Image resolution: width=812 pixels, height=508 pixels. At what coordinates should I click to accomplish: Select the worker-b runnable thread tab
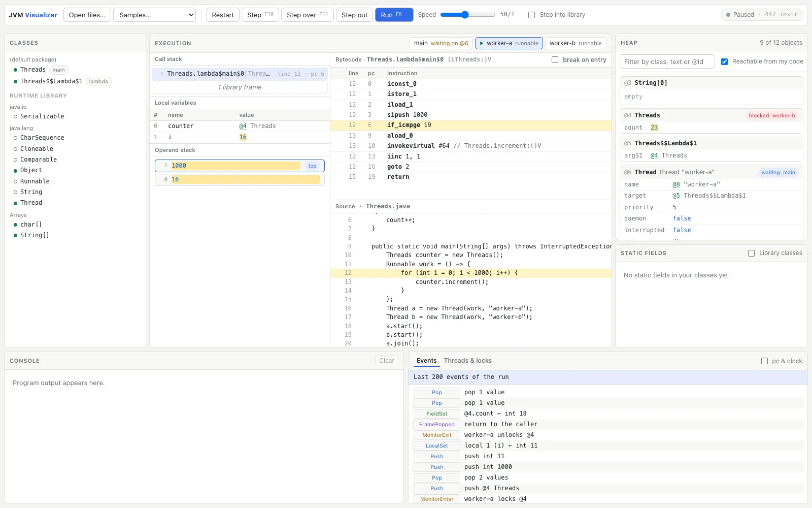[576, 43]
